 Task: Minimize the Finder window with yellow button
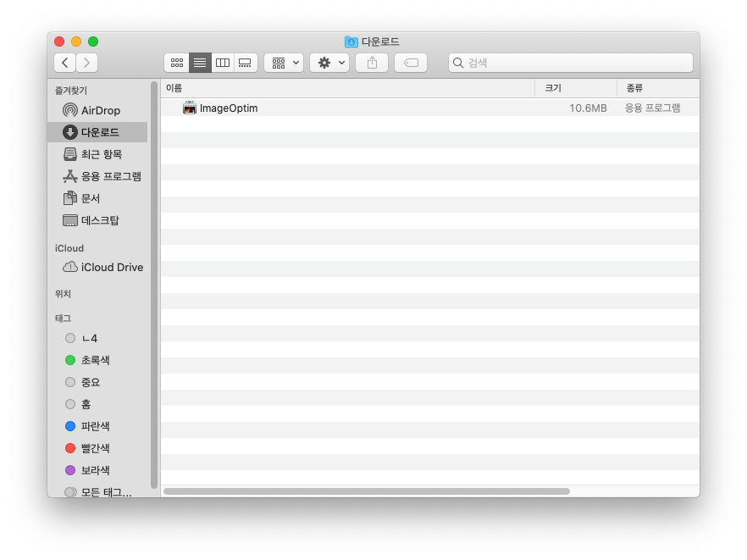[x=76, y=42]
